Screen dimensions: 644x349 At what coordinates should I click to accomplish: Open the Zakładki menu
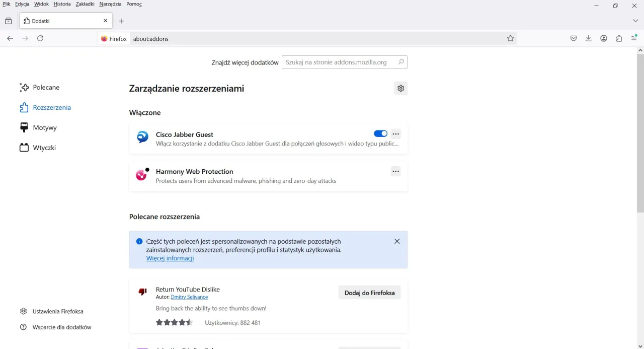(x=85, y=4)
